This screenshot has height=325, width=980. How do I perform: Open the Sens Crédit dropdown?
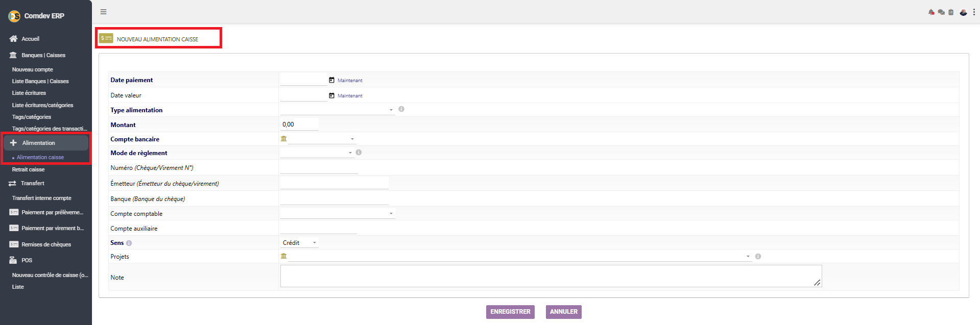tap(299, 243)
